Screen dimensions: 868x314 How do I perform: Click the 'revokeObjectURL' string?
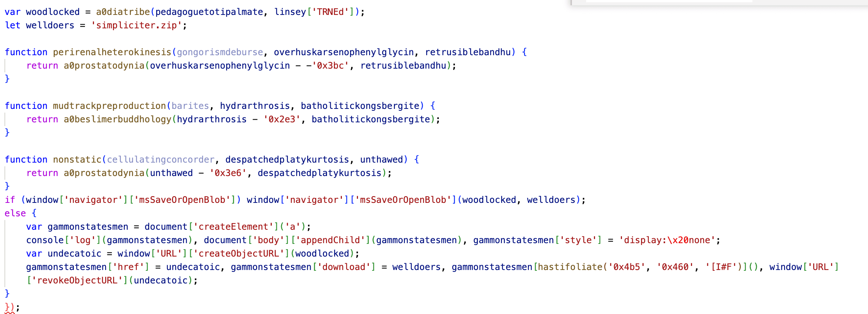(x=77, y=280)
